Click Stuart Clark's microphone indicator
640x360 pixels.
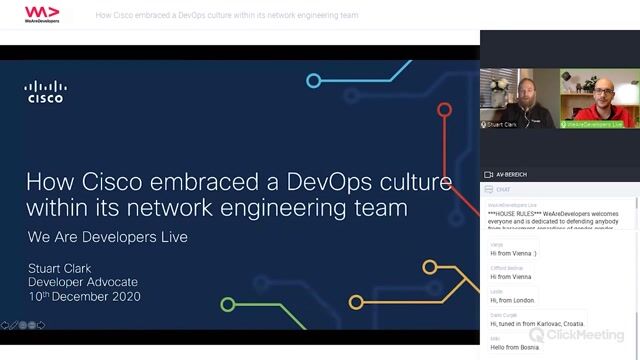click(484, 124)
